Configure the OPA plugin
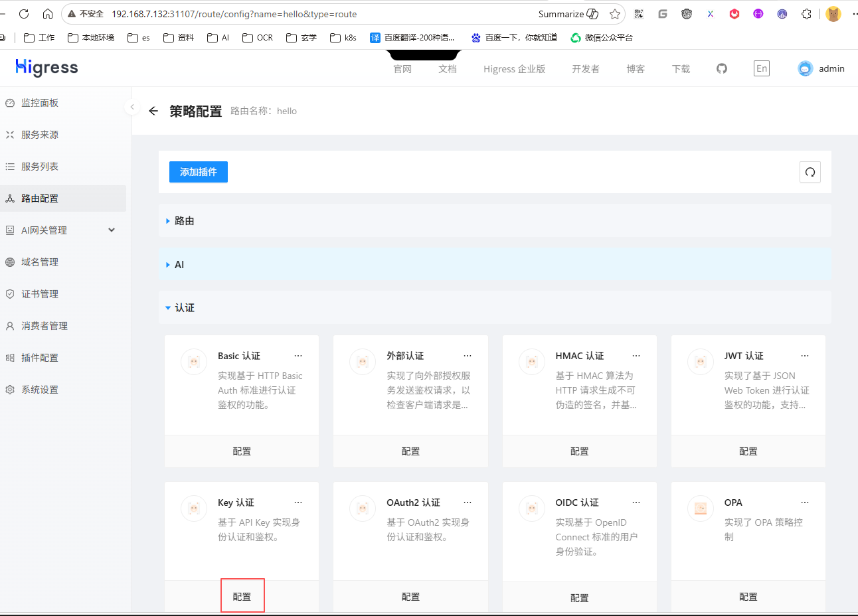 tap(748, 597)
